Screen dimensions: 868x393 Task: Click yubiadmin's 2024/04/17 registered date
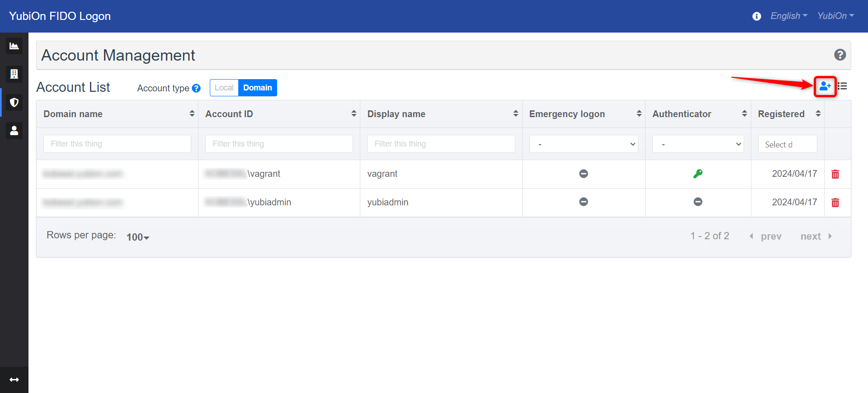(x=794, y=202)
